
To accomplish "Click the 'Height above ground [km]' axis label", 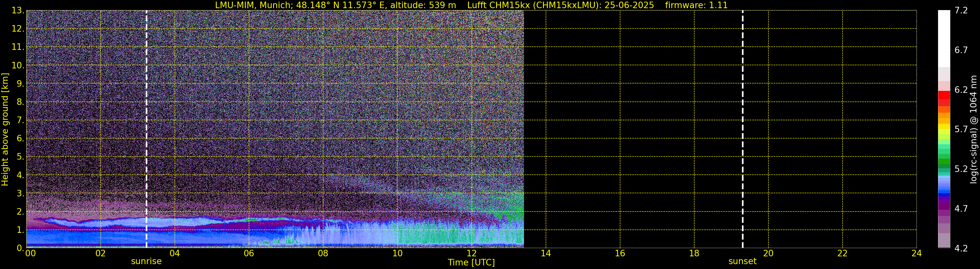I will pyautogui.click(x=5, y=130).
